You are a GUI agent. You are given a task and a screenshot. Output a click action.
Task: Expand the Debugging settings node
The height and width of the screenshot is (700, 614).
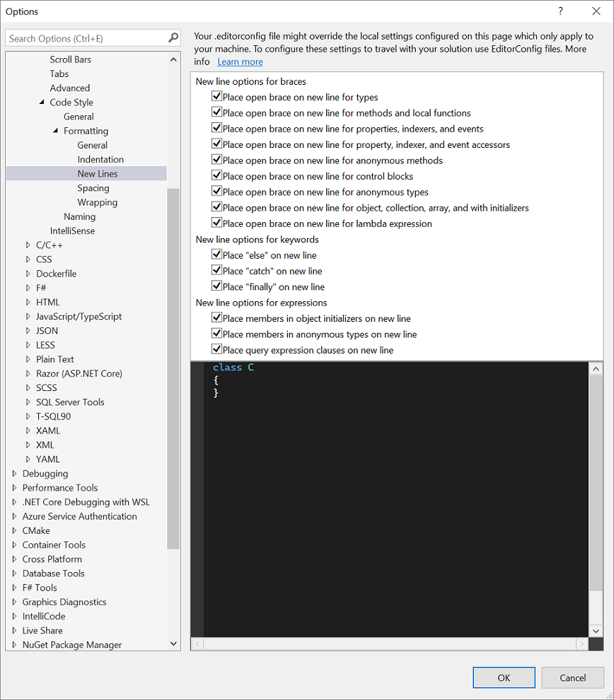(14, 473)
